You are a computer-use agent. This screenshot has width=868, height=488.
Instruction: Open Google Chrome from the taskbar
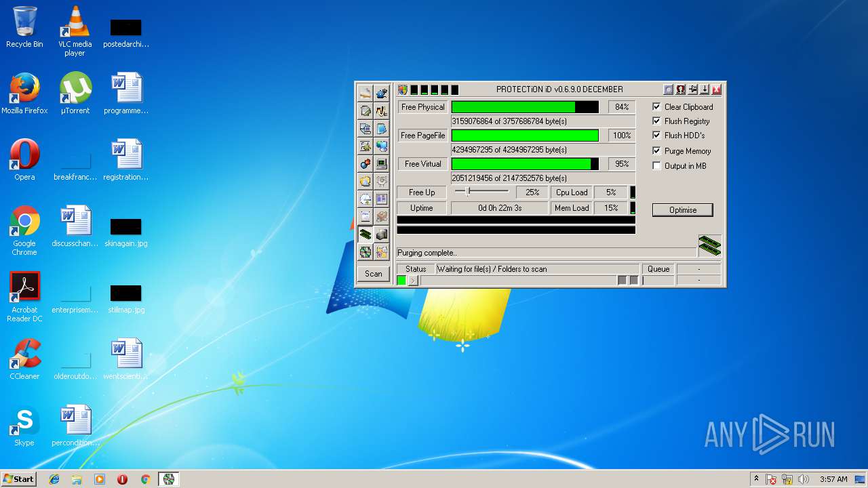(x=145, y=479)
